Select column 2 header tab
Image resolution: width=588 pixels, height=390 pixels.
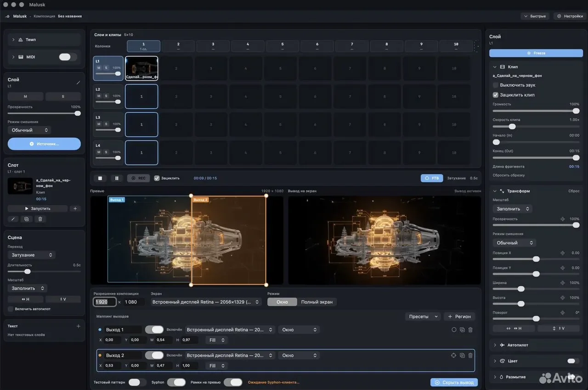pos(178,46)
